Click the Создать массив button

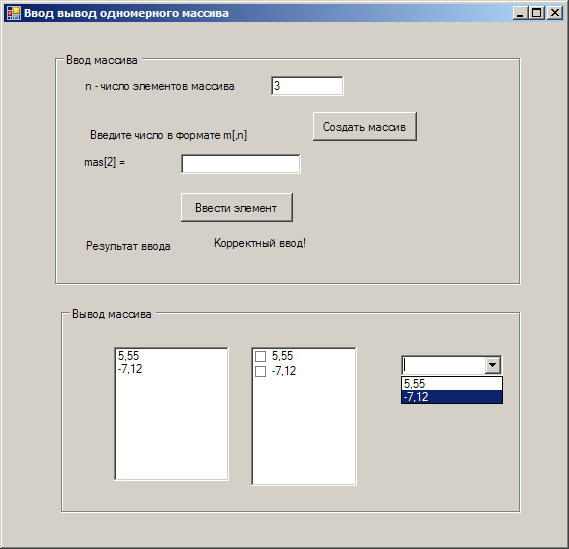(x=365, y=127)
